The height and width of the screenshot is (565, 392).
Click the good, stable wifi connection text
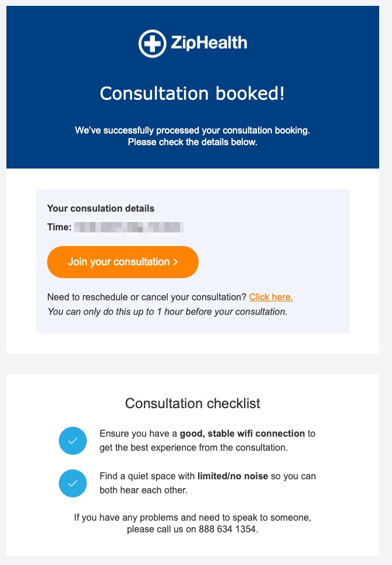242,433
